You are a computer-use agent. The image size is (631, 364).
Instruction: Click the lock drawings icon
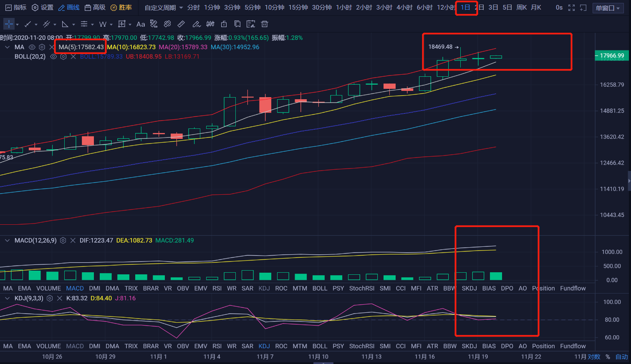pyautogui.click(x=224, y=24)
